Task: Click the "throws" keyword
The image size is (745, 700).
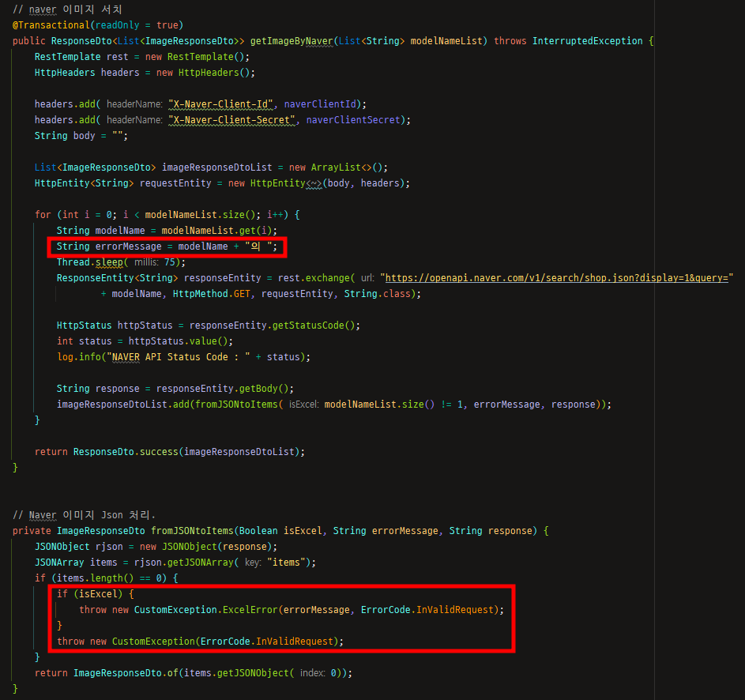Action: coord(510,41)
